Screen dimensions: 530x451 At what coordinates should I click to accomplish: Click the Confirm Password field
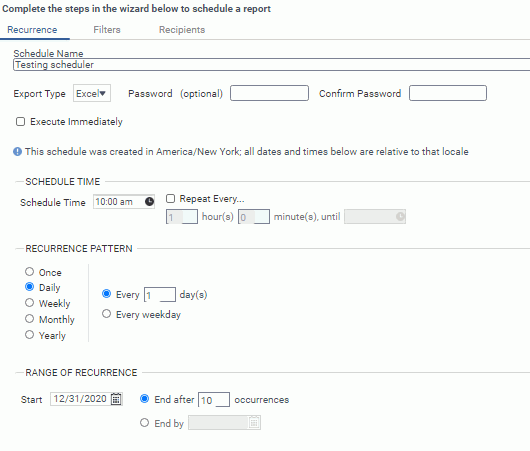point(448,93)
